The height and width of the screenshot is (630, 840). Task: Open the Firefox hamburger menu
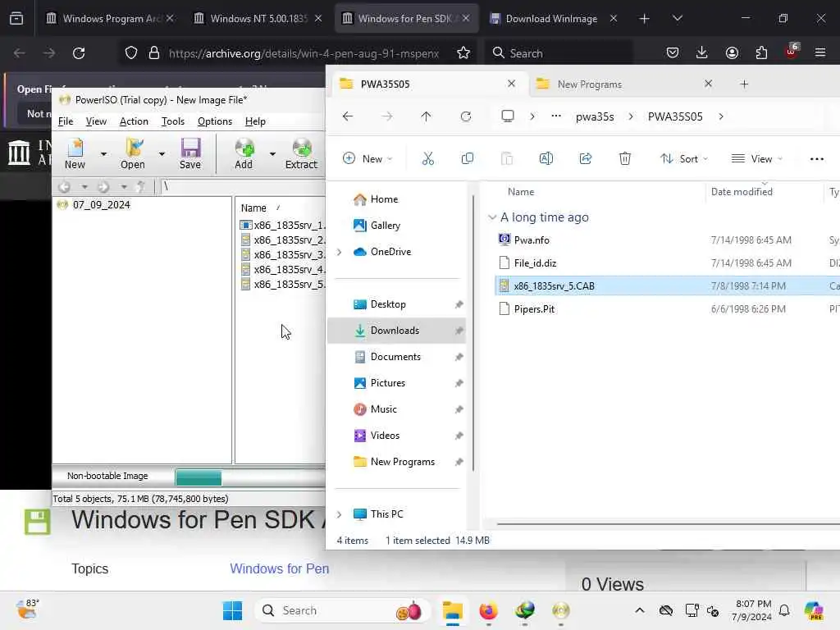(x=820, y=53)
